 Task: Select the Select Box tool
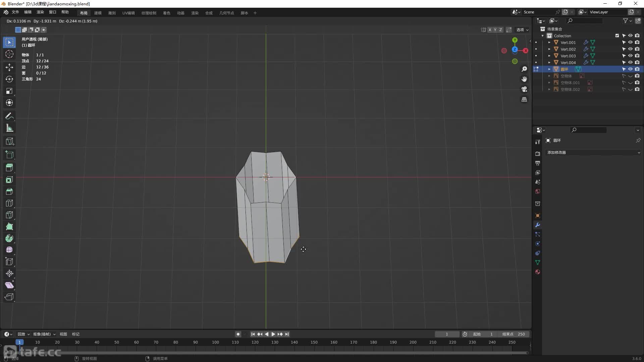tap(9, 42)
